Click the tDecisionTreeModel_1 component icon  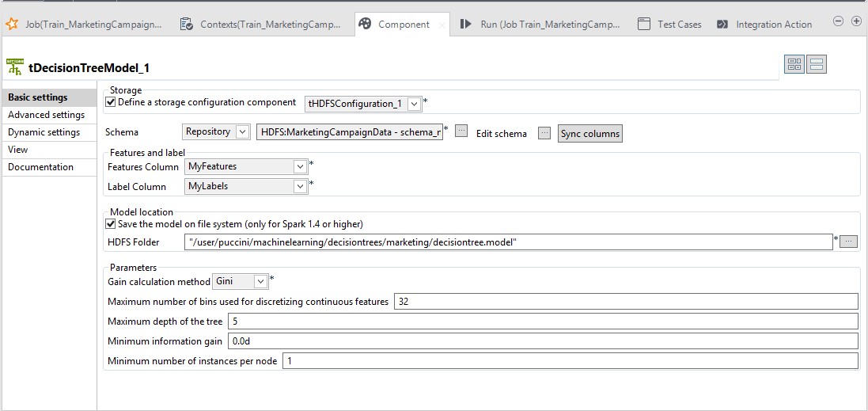tap(14, 67)
